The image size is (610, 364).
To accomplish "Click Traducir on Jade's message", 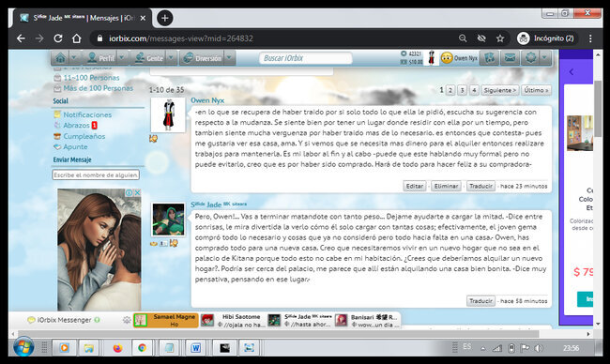I will coord(480,301).
